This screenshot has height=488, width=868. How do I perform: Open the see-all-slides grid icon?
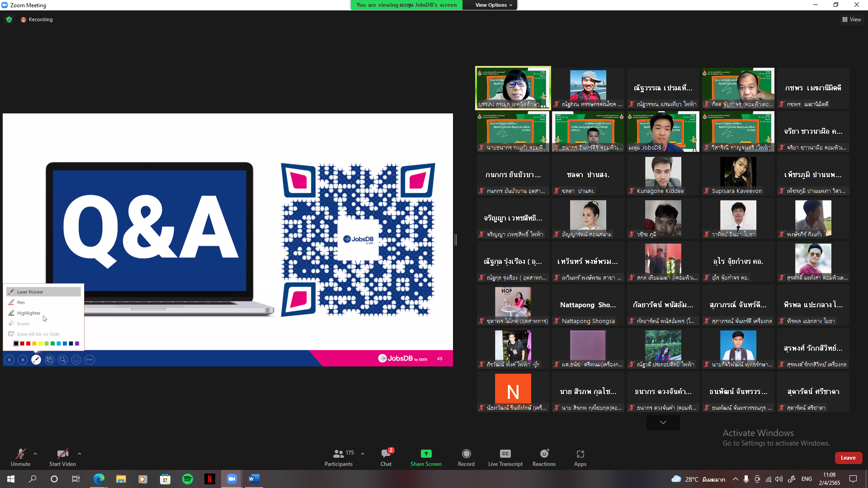coord(50,360)
